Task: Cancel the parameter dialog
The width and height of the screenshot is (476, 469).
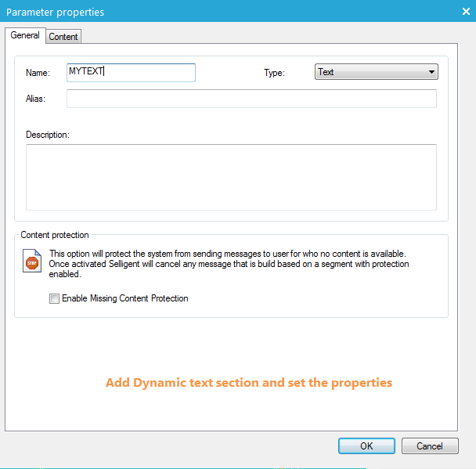Action: pos(429,446)
